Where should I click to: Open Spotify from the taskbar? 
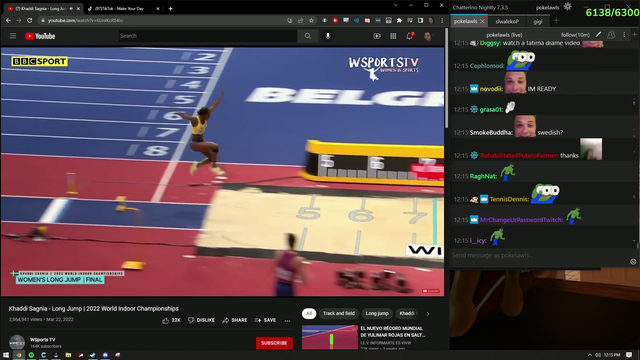pyautogui.click(x=31, y=355)
